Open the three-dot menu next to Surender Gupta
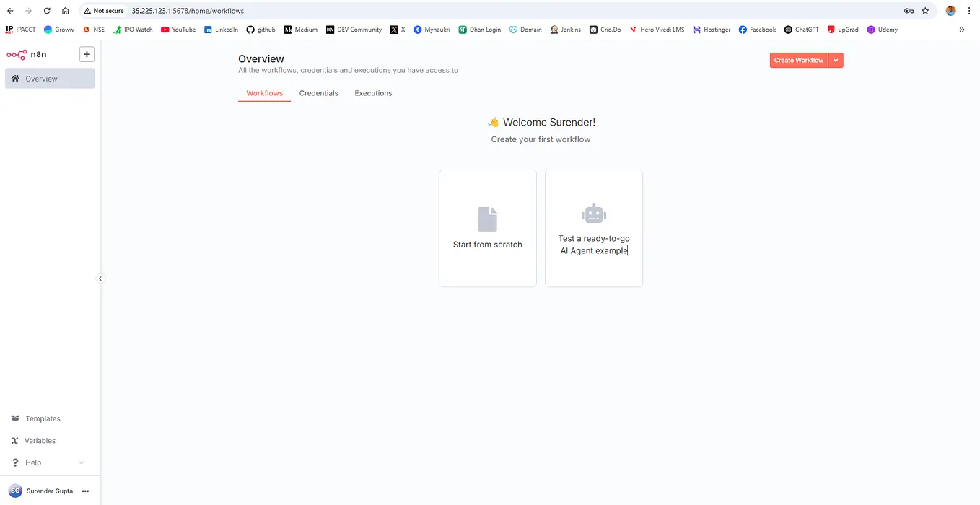 (85, 491)
